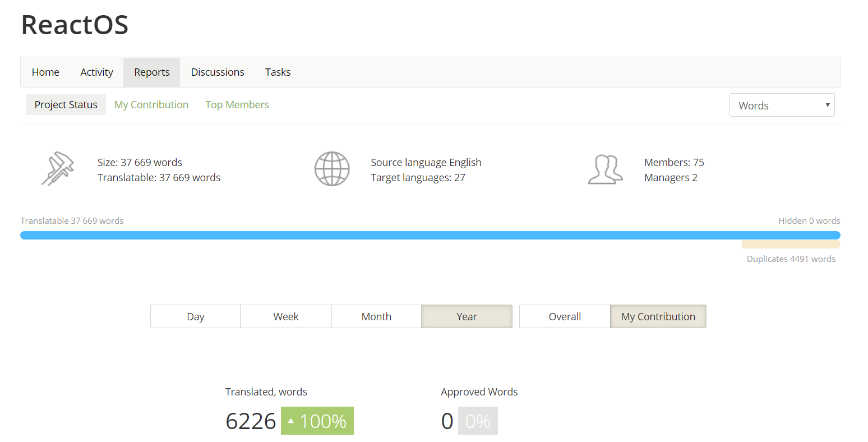Click the ReactOS project title

click(75, 25)
